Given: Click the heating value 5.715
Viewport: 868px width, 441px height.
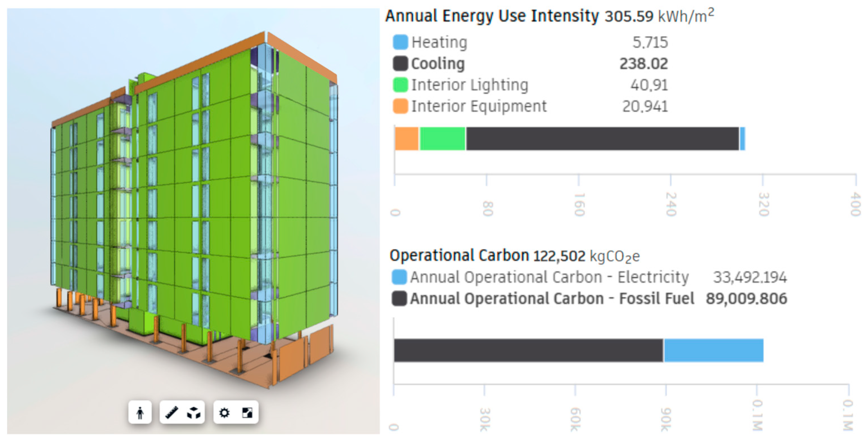Looking at the screenshot, I should (x=650, y=42).
